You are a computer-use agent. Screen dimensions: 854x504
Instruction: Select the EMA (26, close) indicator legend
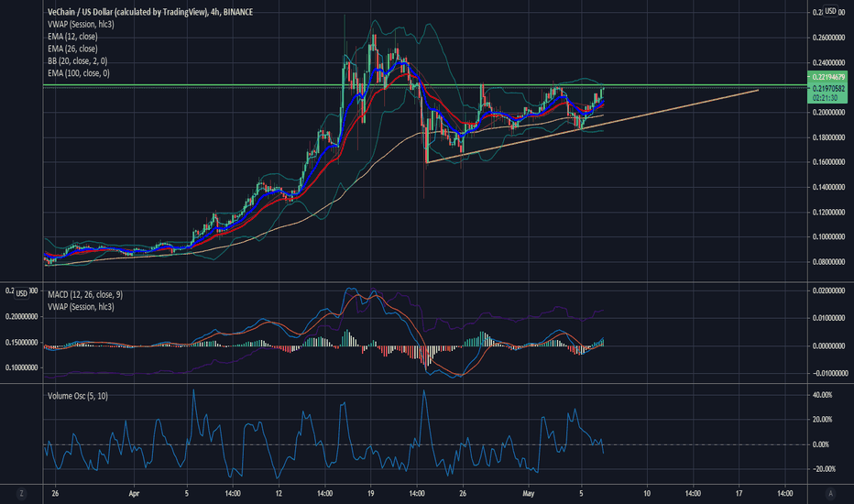point(72,49)
